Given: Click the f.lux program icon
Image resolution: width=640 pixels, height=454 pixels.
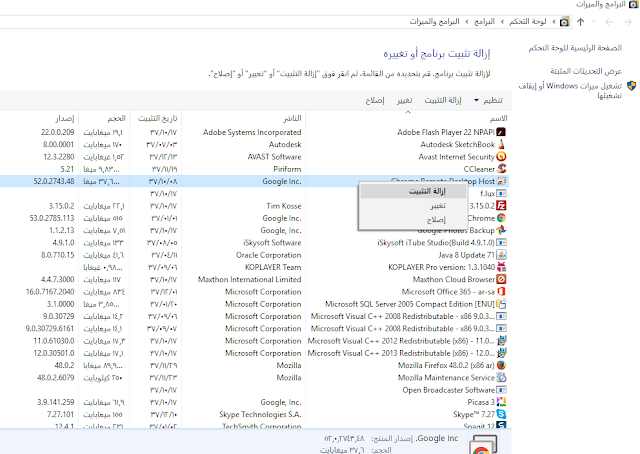Looking at the screenshot, I should [501, 194].
